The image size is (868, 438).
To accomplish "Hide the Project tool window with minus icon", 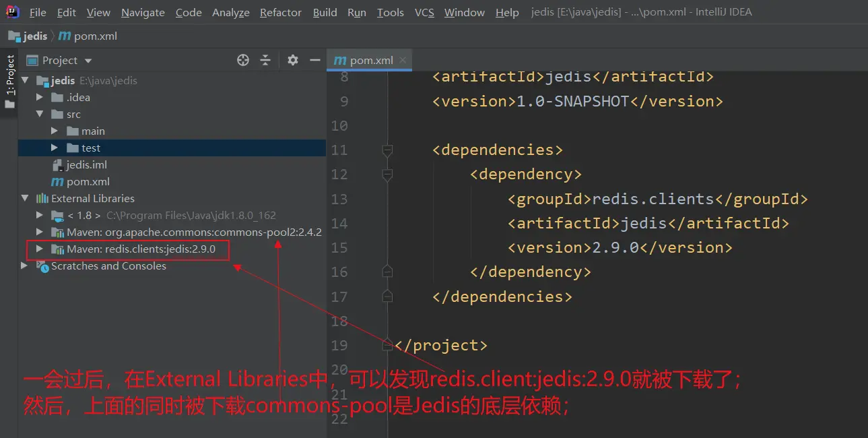I will click(314, 61).
